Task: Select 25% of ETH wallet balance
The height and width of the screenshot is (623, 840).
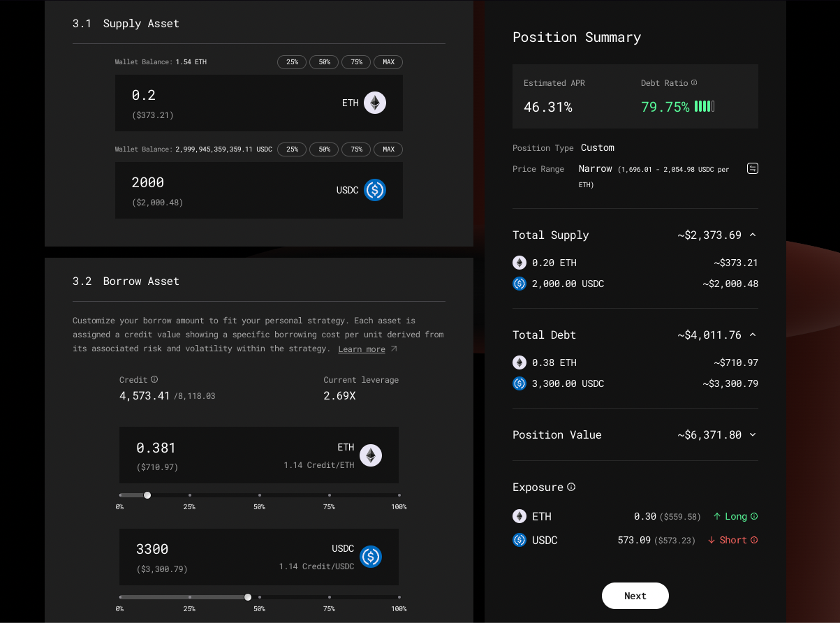Action: coord(292,62)
